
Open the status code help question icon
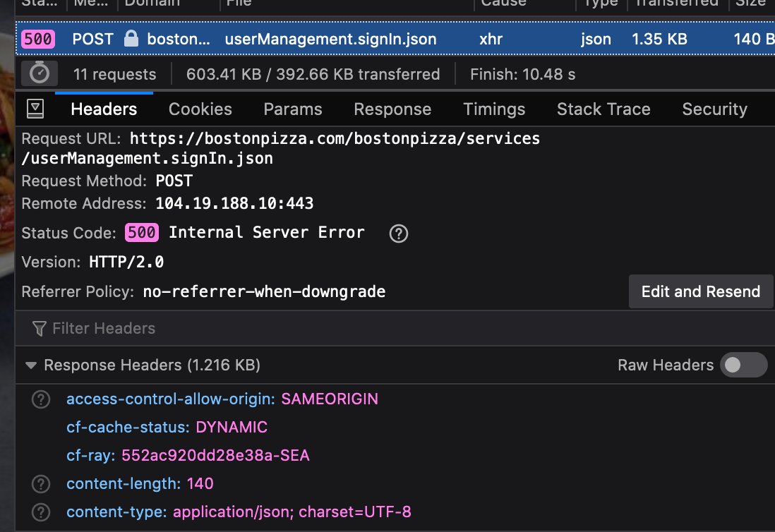coord(398,233)
